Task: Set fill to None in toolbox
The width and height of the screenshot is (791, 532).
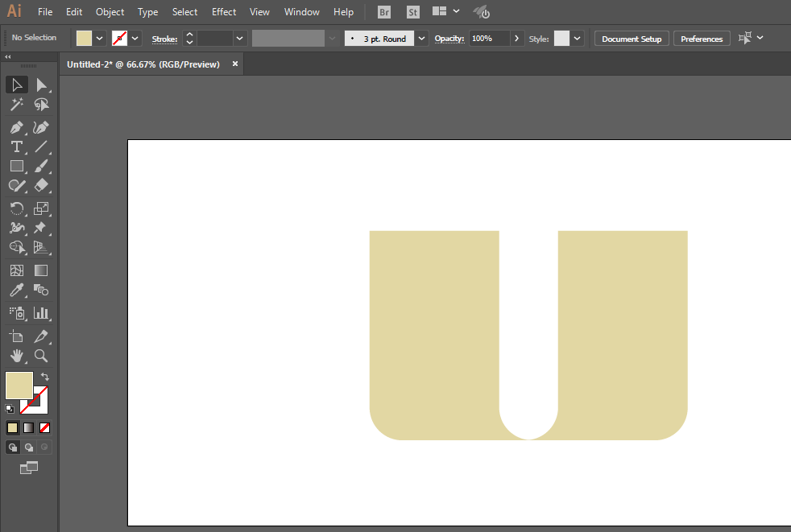Action: tap(45, 428)
